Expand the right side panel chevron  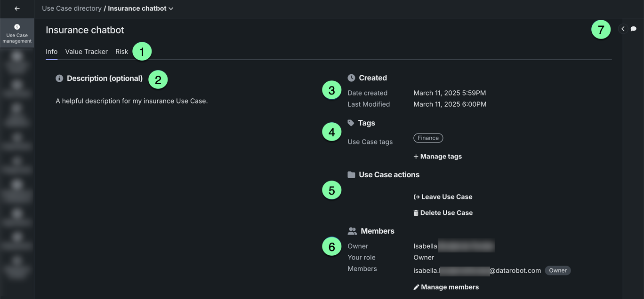[623, 29]
